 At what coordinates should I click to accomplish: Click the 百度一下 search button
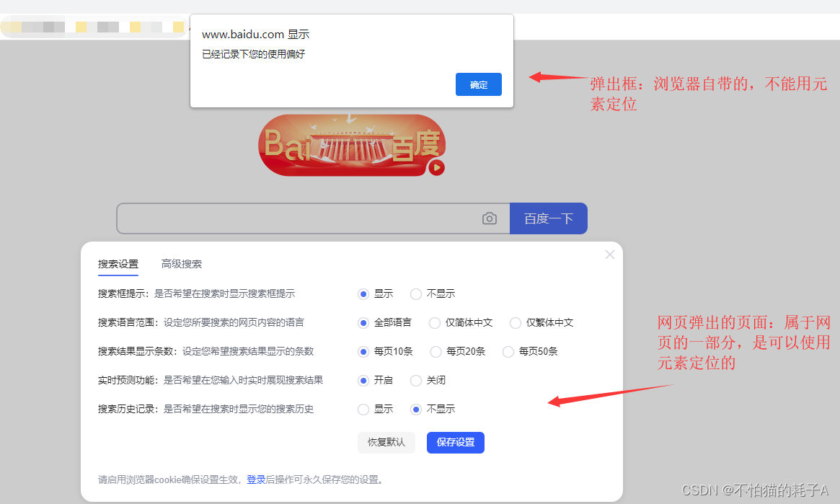pos(548,218)
